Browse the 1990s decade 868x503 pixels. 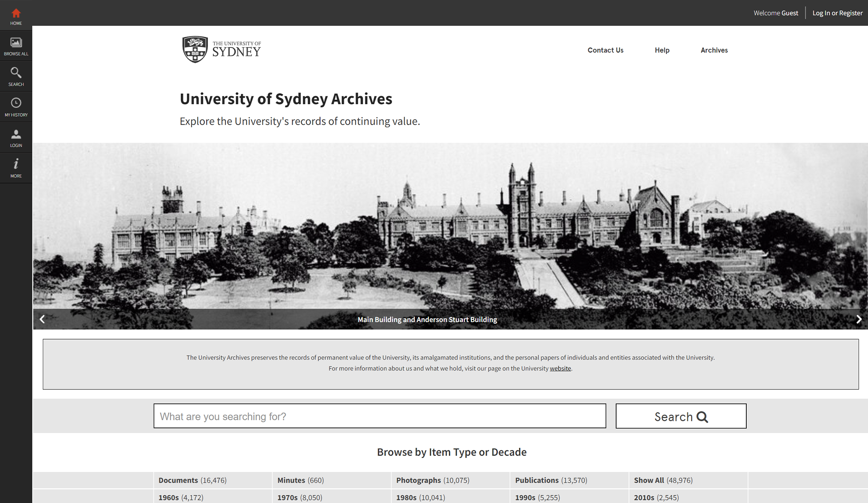tap(537, 497)
